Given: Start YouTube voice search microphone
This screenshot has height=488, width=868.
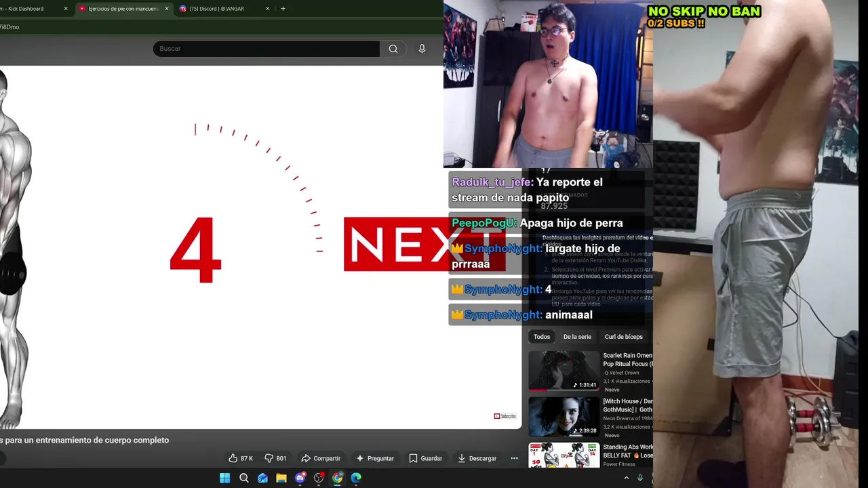Looking at the screenshot, I should pos(422,49).
